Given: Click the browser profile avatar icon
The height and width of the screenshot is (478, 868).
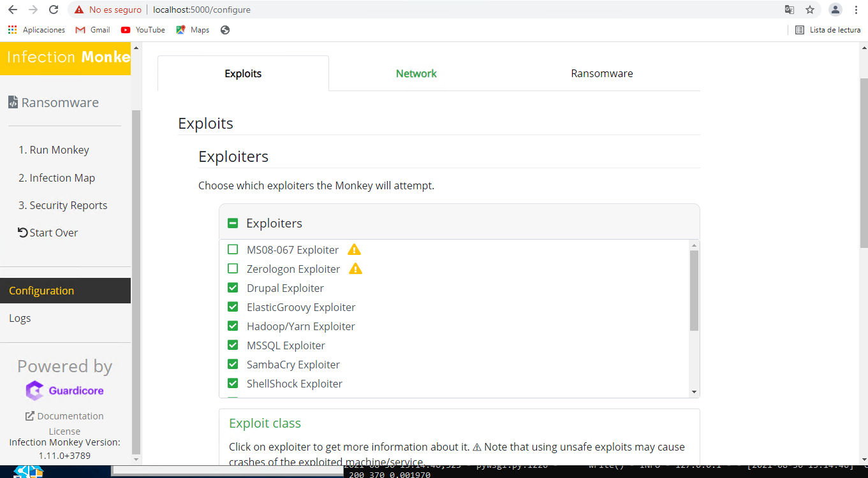Looking at the screenshot, I should pyautogui.click(x=835, y=10).
